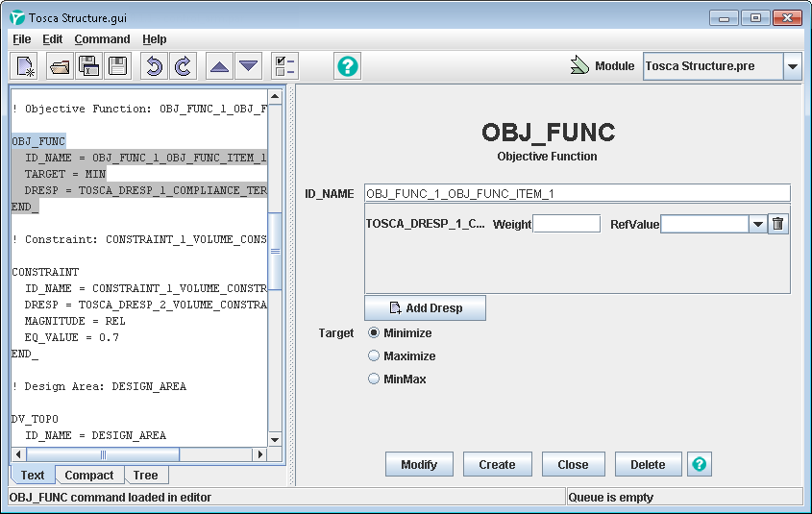812x514 pixels.
Task: Select the Minimize target option
Action: [374, 332]
